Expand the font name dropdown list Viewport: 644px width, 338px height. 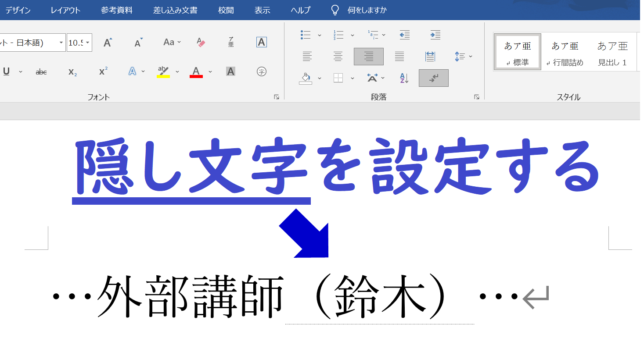pyautogui.click(x=61, y=43)
